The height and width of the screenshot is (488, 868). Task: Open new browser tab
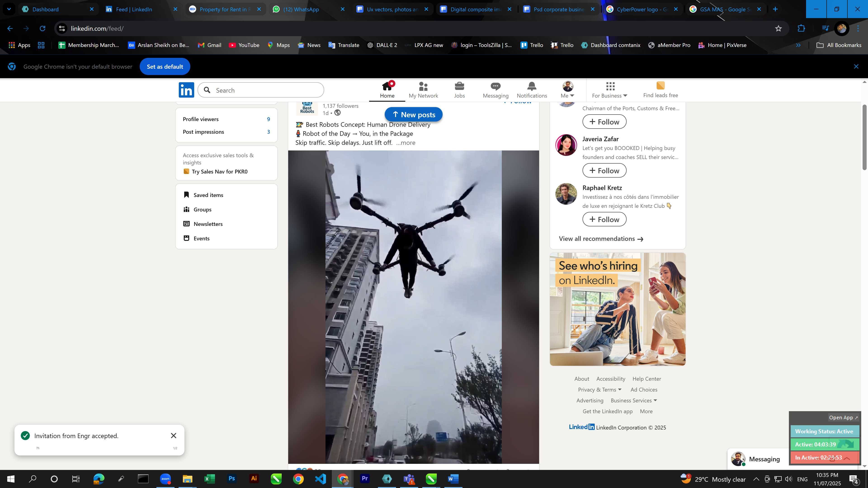(x=775, y=9)
